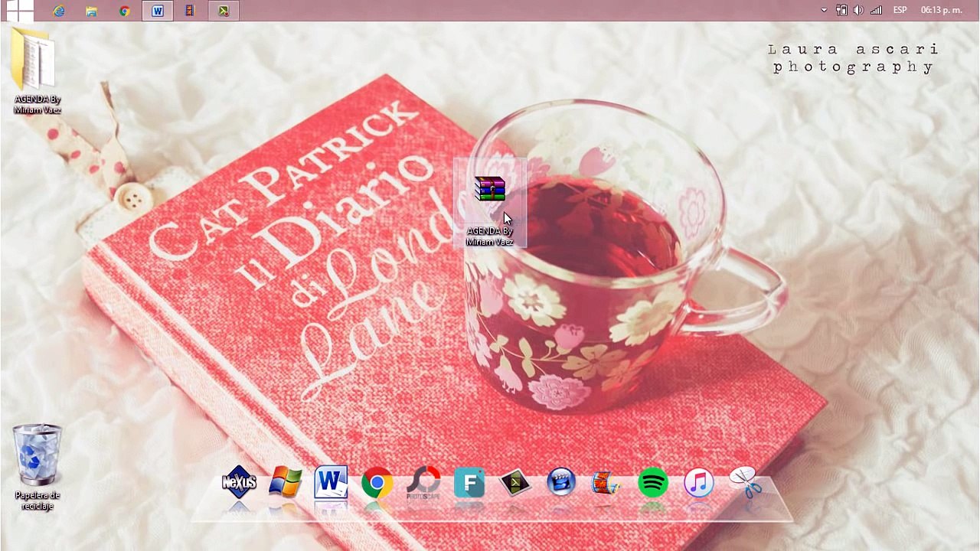Screen dimensions: 980x551
Task: Open the blue clapperboard app in the dock
Action: point(561,483)
